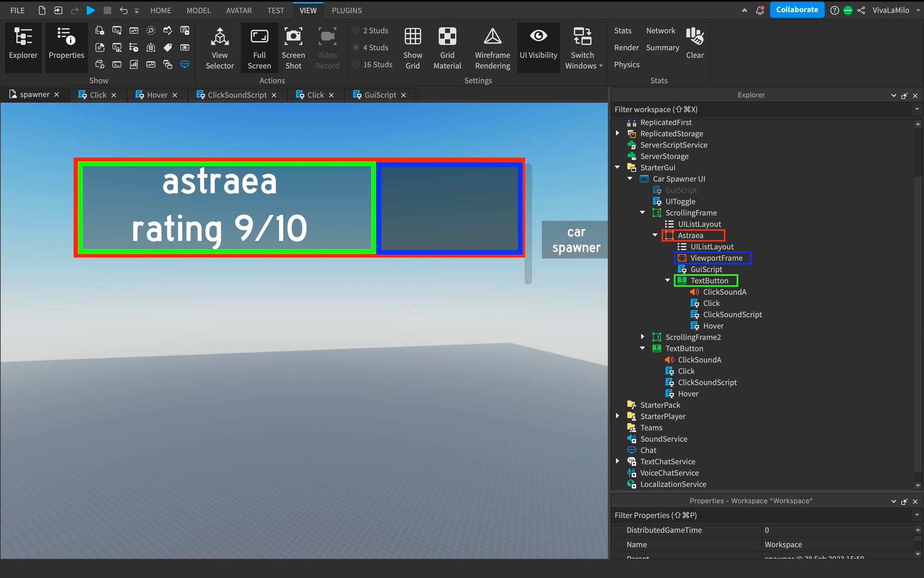Image resolution: width=924 pixels, height=578 pixels.
Task: Switch to the ClickSoundScript document tab
Action: pyautogui.click(x=236, y=95)
